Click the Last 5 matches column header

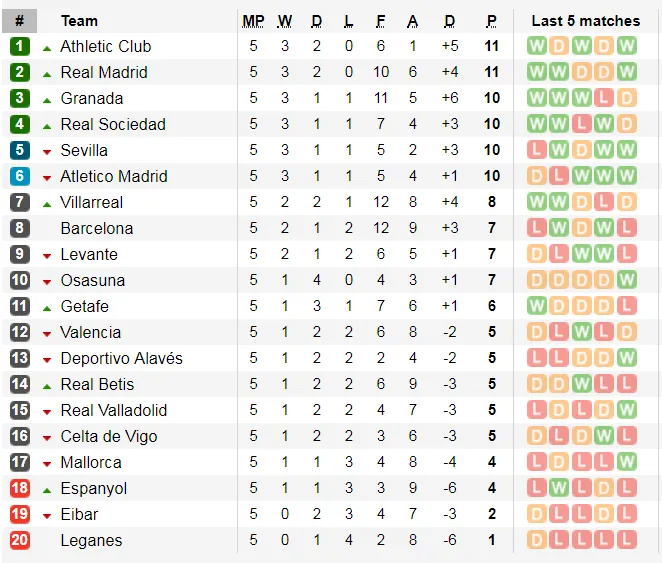(x=585, y=20)
